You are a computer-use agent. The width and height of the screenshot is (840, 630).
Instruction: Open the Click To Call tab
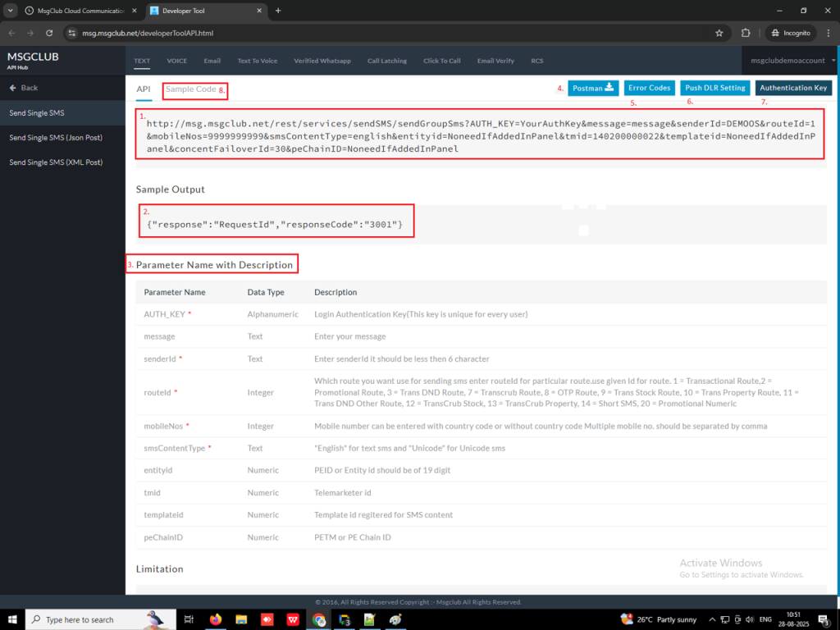[442, 61]
